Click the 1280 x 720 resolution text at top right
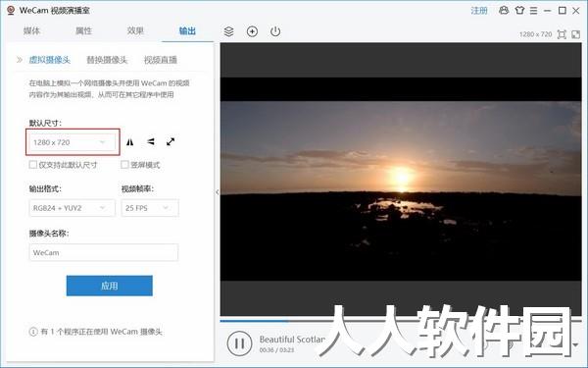Screen dimensions: 588x368 pos(535,34)
